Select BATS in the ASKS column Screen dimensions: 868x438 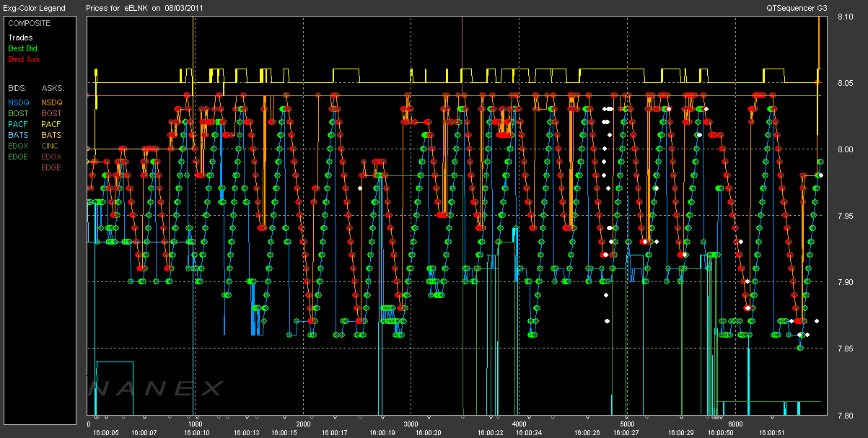pos(52,135)
